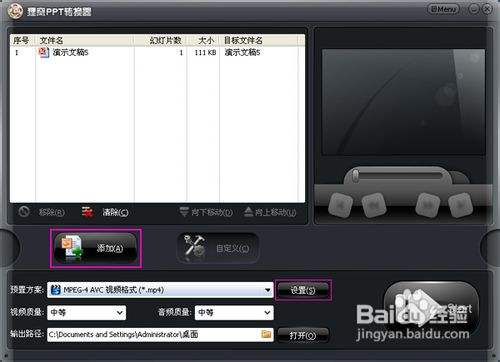Browse with folder icon in output path field
Image resolution: width=500 pixels, height=362 pixels.
click(x=266, y=334)
